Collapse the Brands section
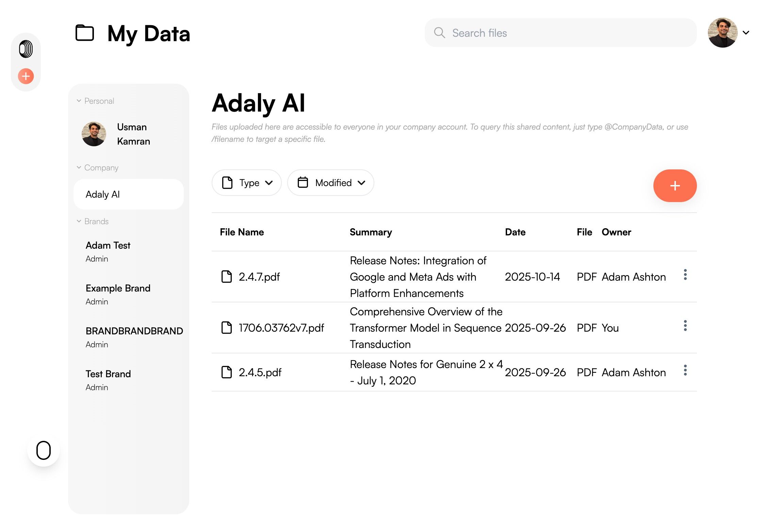 79,221
